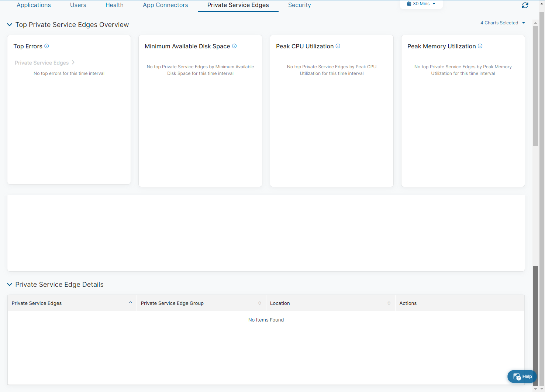
Task: Open the 4 Charts Selected dropdown
Action: pos(503,23)
